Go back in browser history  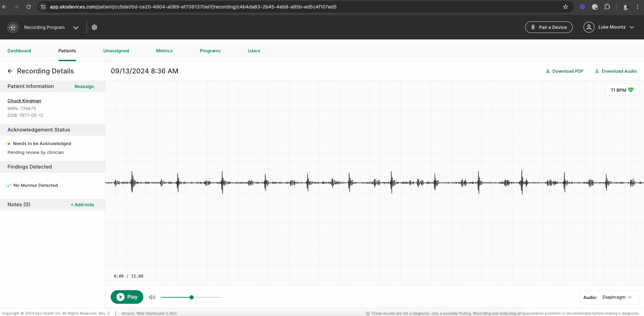pyautogui.click(x=4, y=7)
